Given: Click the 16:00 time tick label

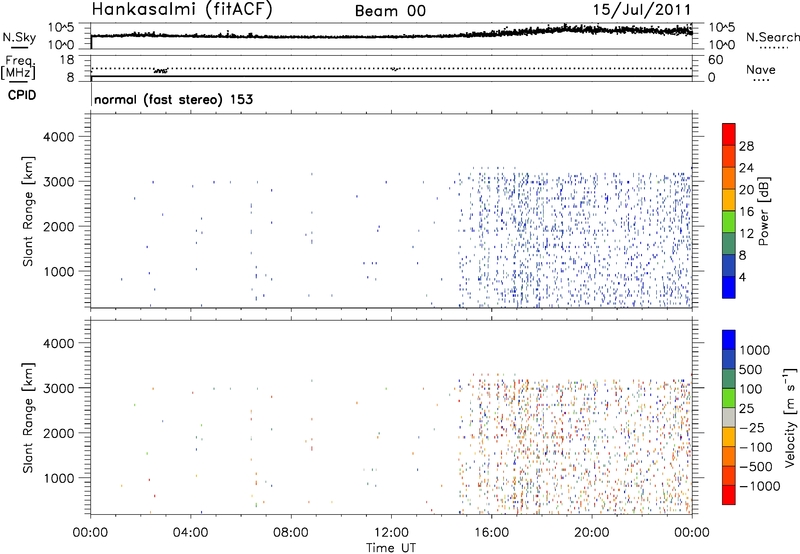Looking at the screenshot, I should [491, 533].
